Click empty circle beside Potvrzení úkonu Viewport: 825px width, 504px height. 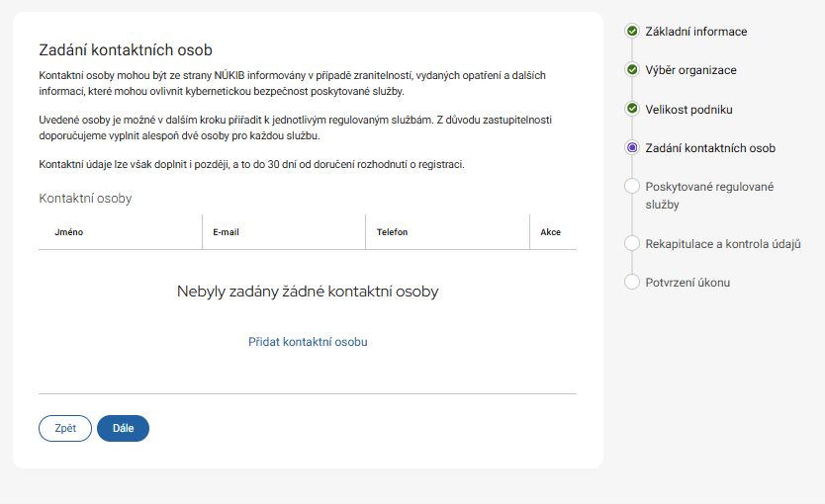[x=632, y=283]
